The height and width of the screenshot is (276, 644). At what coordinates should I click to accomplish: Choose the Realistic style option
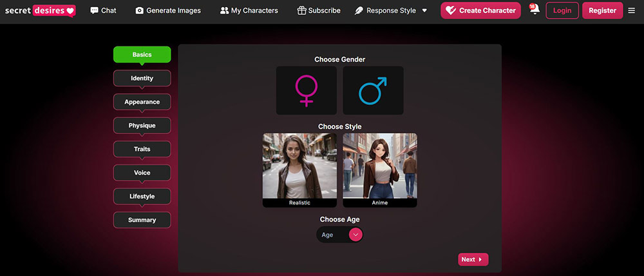point(299,170)
